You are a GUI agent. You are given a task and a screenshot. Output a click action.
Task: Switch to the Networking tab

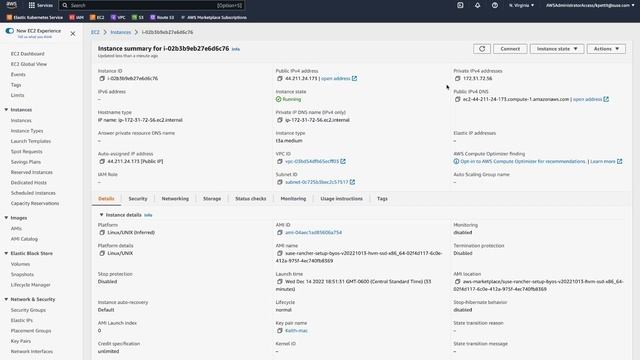(x=175, y=199)
